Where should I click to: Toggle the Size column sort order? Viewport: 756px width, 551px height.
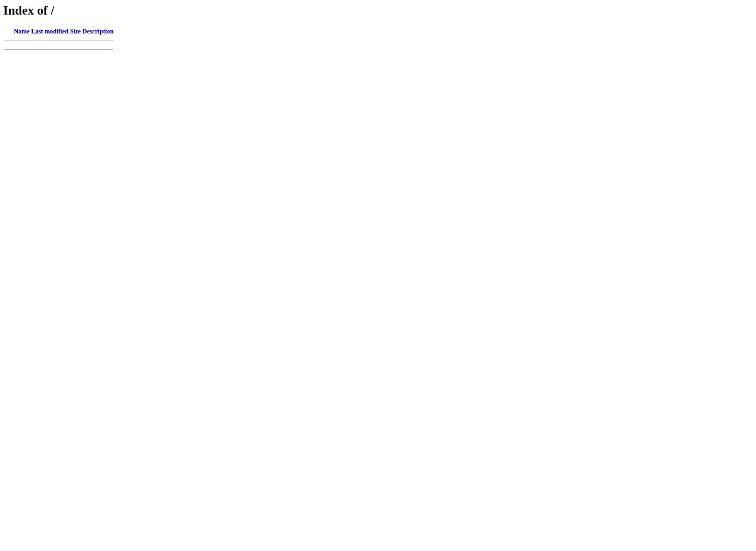[75, 31]
